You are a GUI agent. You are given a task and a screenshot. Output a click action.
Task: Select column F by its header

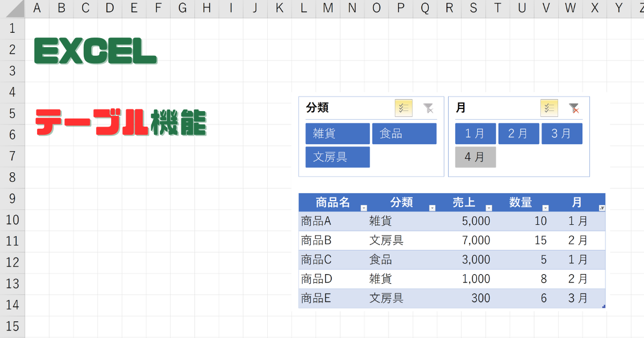pyautogui.click(x=158, y=9)
